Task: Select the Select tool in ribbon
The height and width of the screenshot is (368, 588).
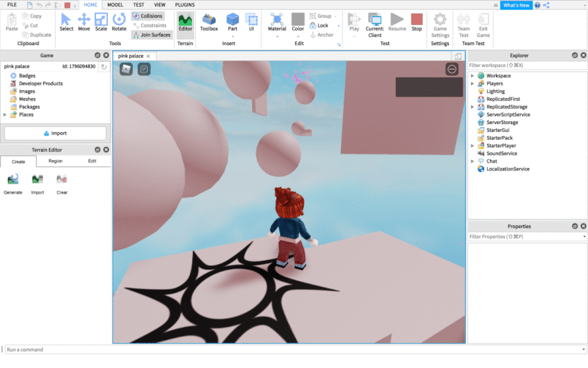Action: [66, 22]
